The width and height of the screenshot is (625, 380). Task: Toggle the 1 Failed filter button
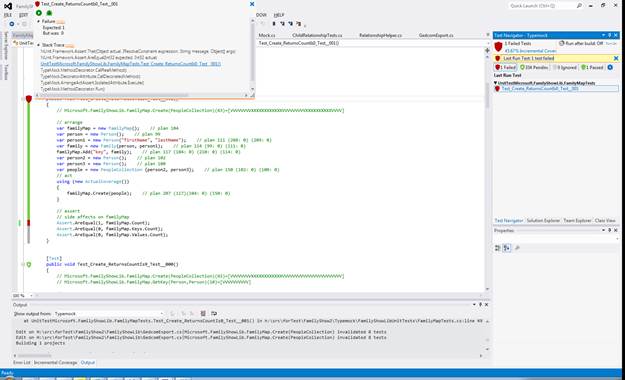coord(505,67)
